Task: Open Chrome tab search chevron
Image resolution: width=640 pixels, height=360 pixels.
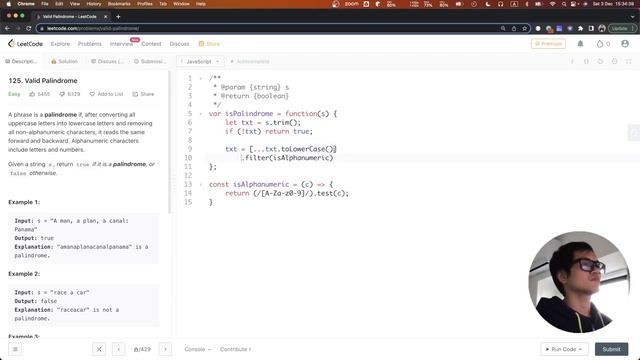Action: [x=632, y=17]
